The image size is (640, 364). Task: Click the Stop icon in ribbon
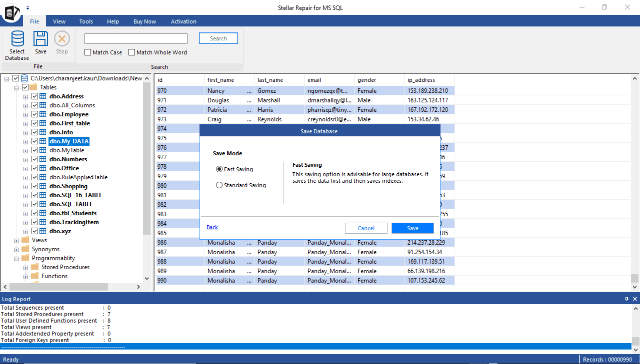pos(62,39)
